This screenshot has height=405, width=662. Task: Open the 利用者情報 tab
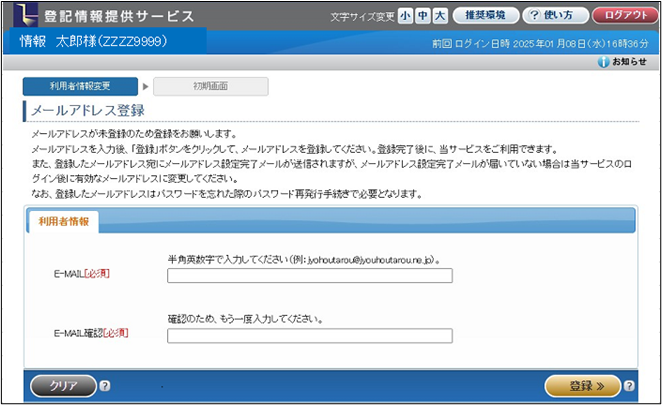coord(64,222)
